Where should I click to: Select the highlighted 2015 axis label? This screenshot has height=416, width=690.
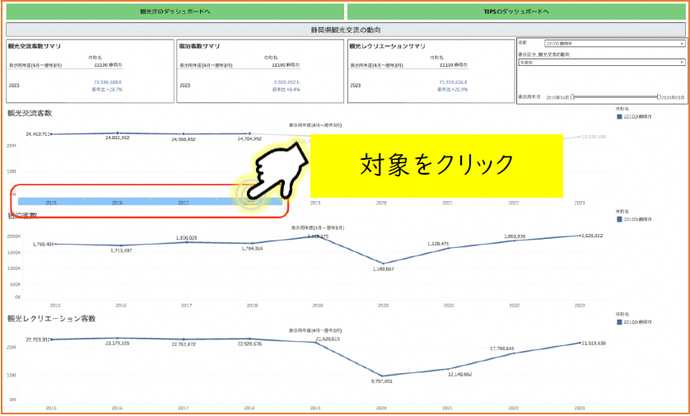(51, 202)
